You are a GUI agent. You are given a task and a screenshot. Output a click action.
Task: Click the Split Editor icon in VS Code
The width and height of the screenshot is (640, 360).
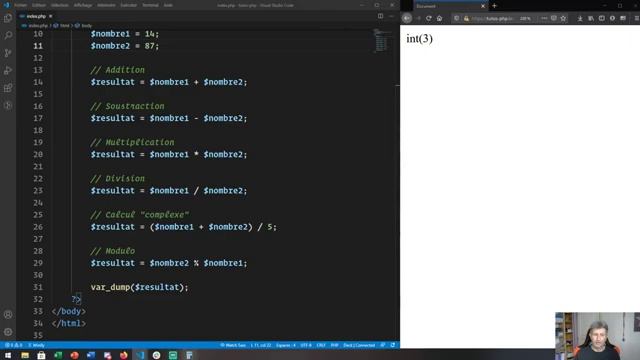[x=380, y=16]
